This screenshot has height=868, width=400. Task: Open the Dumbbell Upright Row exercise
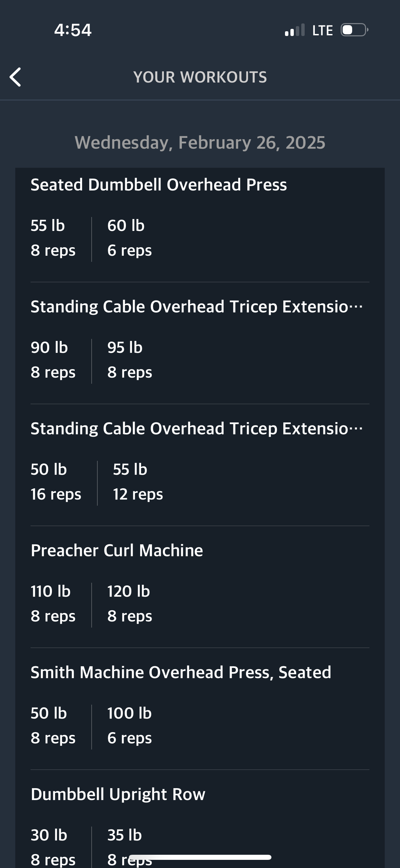(x=118, y=794)
